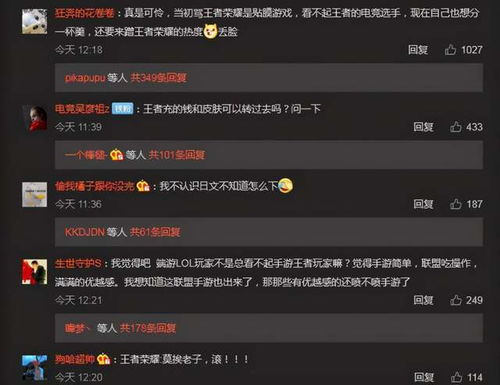Like the comment with 1027 likes

click(450, 50)
